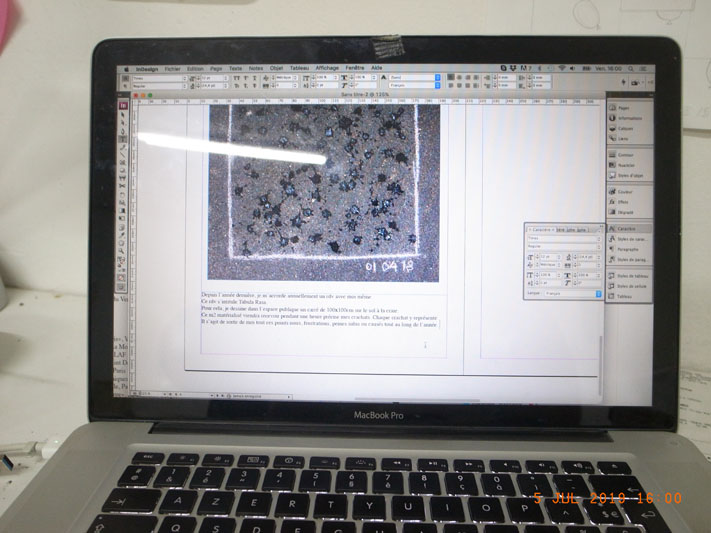Open the Calques panel
Image resolution: width=711 pixels, height=533 pixels.
[x=629, y=128]
